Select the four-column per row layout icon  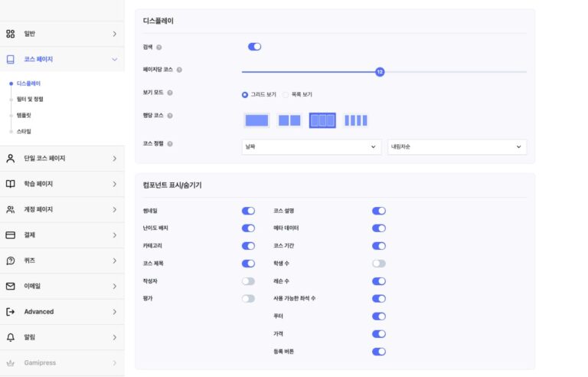356,120
